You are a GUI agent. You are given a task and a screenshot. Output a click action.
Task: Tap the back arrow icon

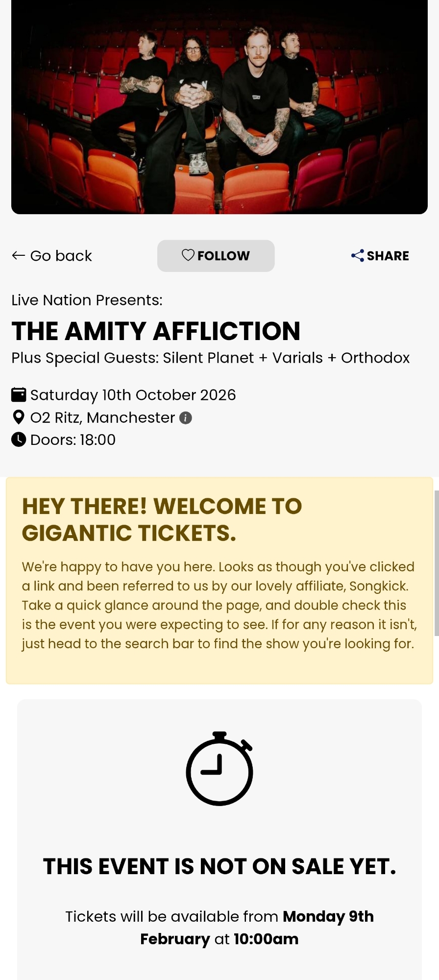(18, 255)
